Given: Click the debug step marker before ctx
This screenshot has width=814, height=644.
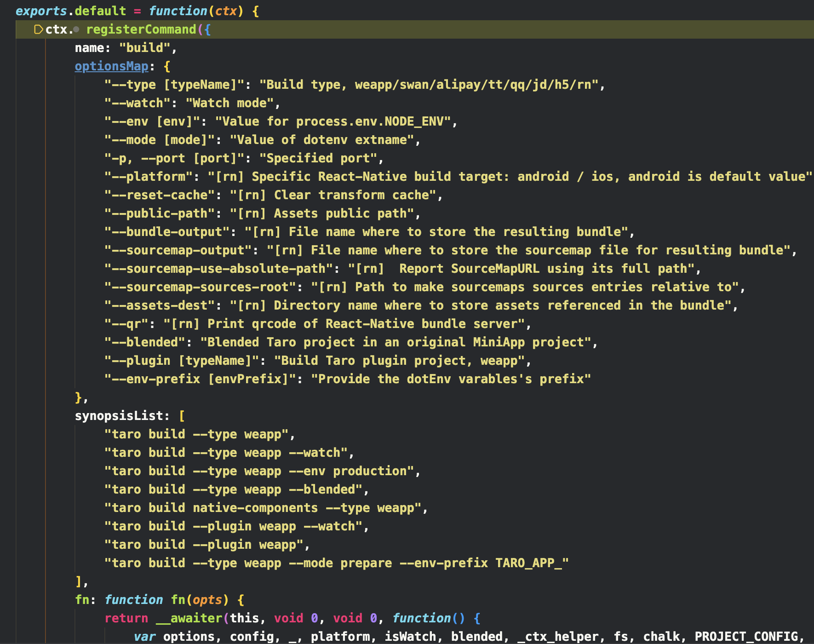Looking at the screenshot, I should [38, 30].
